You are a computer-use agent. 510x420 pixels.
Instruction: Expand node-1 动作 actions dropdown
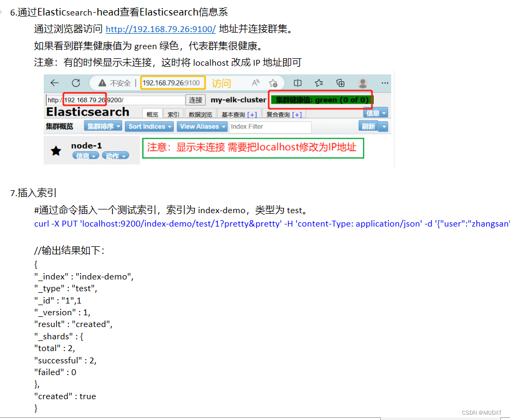(115, 156)
